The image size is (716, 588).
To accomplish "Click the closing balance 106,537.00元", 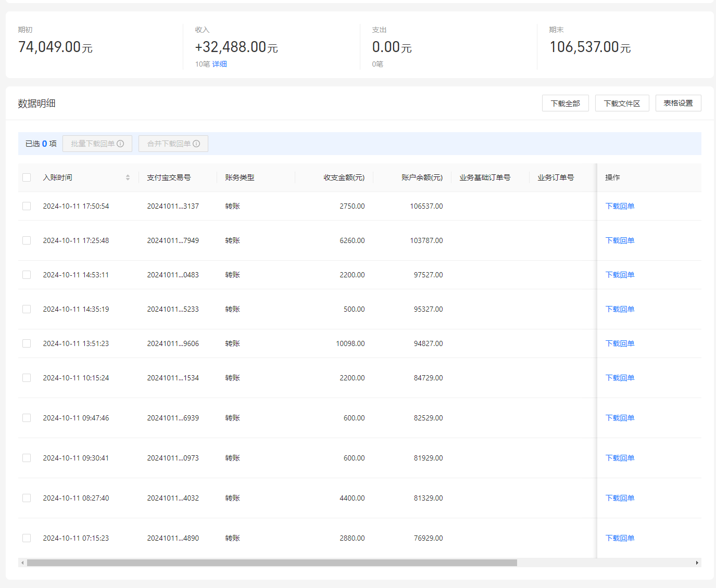I will click(590, 47).
